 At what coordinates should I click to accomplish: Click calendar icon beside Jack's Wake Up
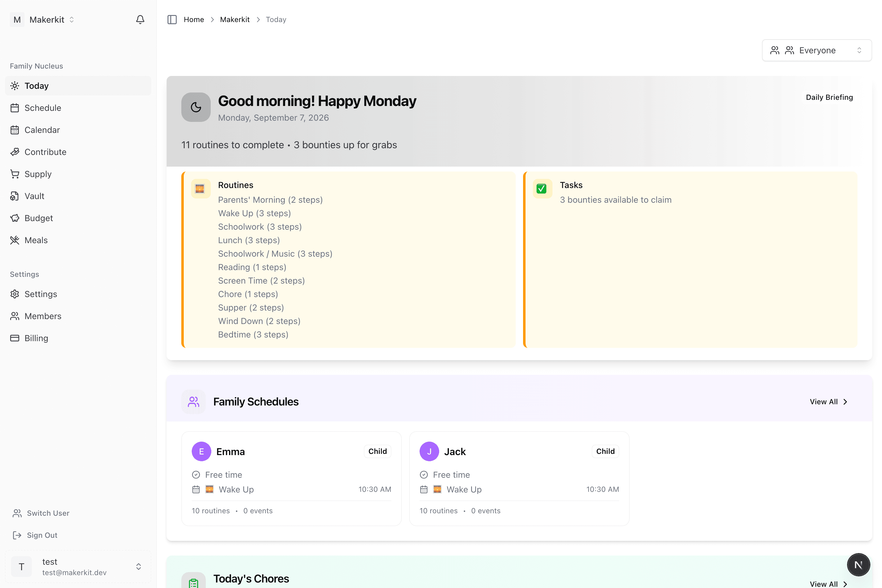click(x=424, y=490)
